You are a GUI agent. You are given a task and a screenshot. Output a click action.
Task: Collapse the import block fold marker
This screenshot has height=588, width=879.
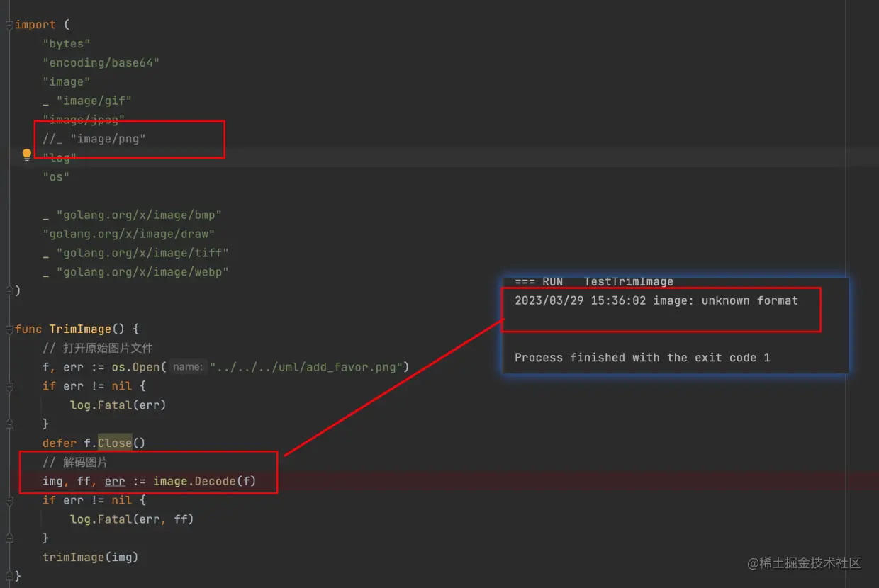[9, 25]
